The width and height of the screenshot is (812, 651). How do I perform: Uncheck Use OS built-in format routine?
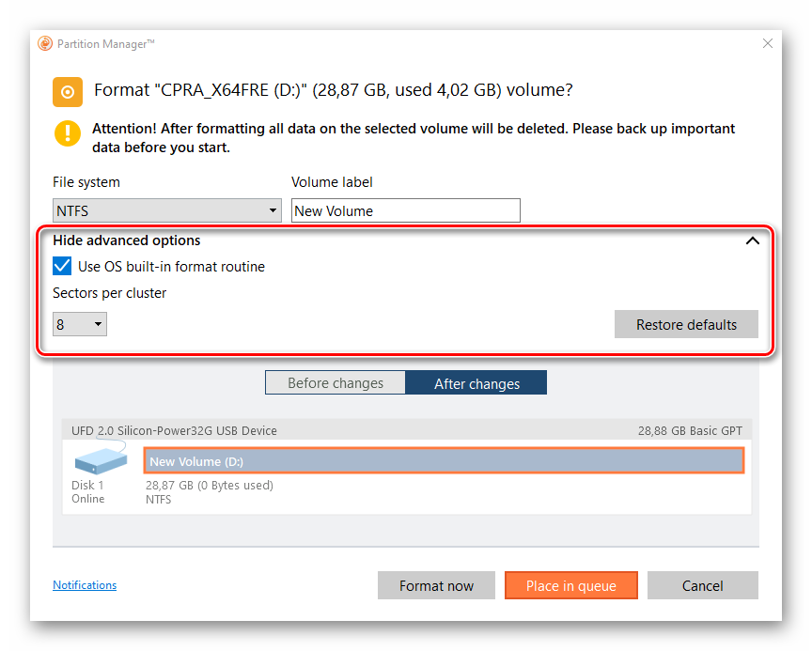pos(62,267)
